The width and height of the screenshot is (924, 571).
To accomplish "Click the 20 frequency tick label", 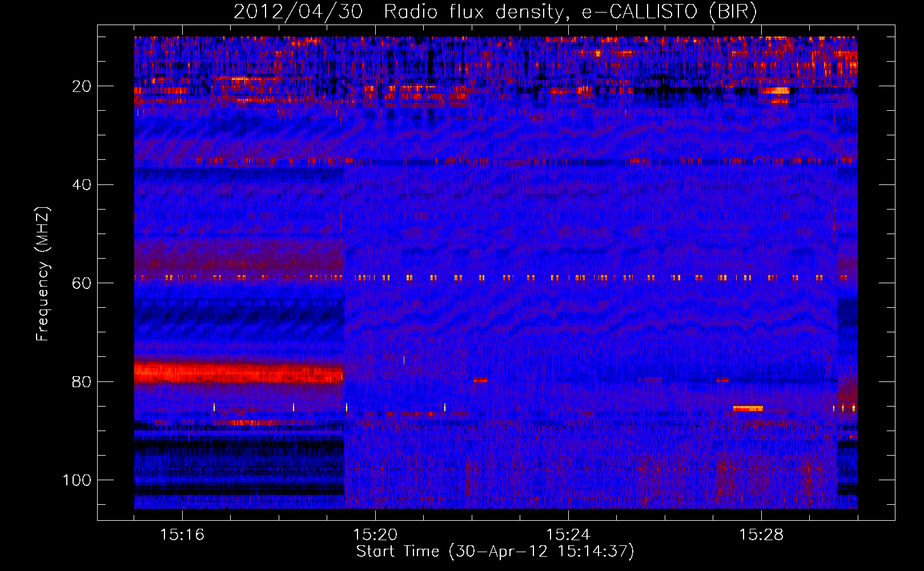I will pyautogui.click(x=82, y=86).
